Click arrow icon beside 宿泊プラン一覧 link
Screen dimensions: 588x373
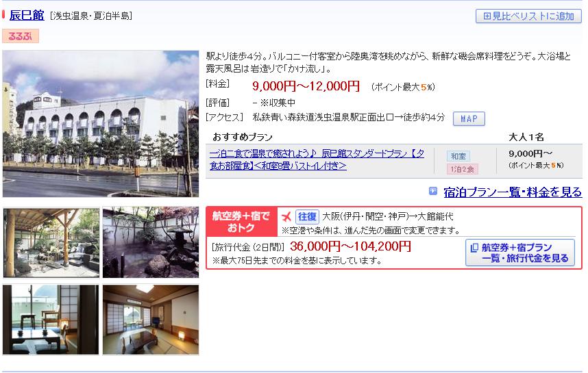432,191
